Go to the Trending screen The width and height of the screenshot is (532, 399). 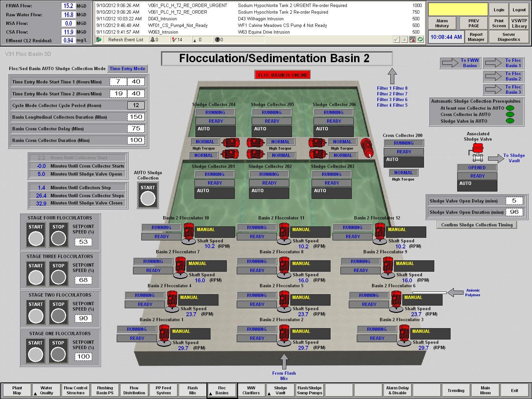(456, 391)
